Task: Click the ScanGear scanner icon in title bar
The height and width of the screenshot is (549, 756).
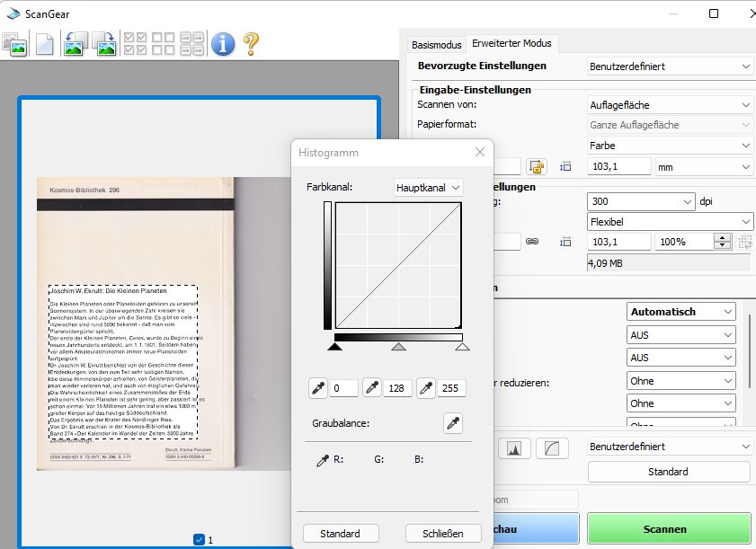Action: pyautogui.click(x=13, y=13)
